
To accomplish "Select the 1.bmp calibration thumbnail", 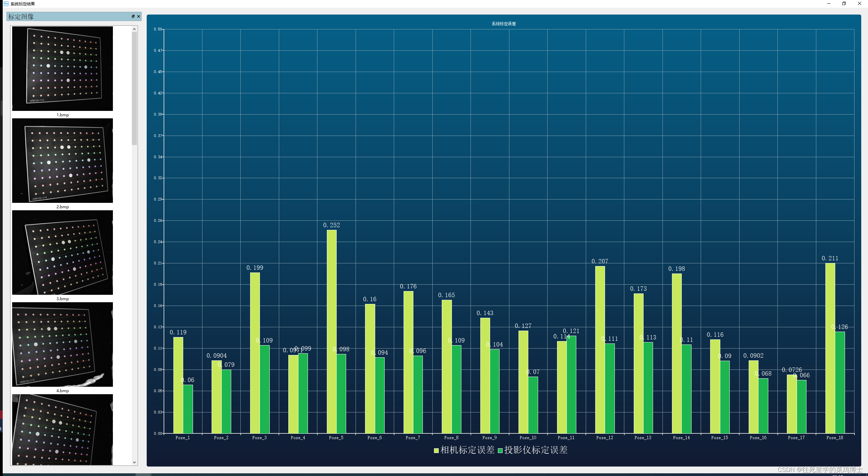I will pyautogui.click(x=63, y=69).
